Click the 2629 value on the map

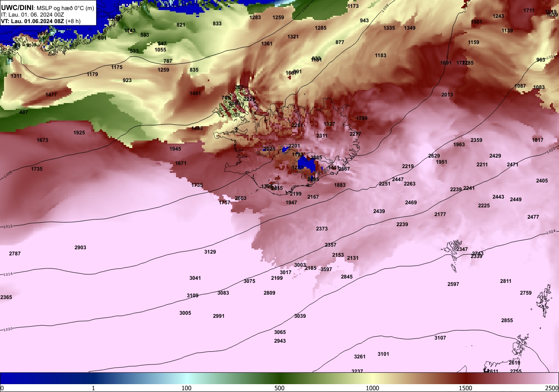434,156
